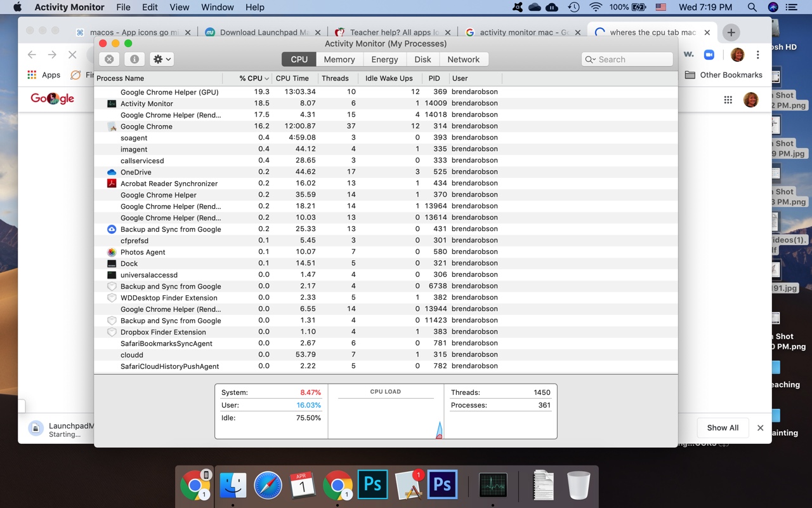Viewport: 812px width, 508px height.
Task: Select 'SafariBookmarksSyncAgent' process row
Action: (x=386, y=344)
